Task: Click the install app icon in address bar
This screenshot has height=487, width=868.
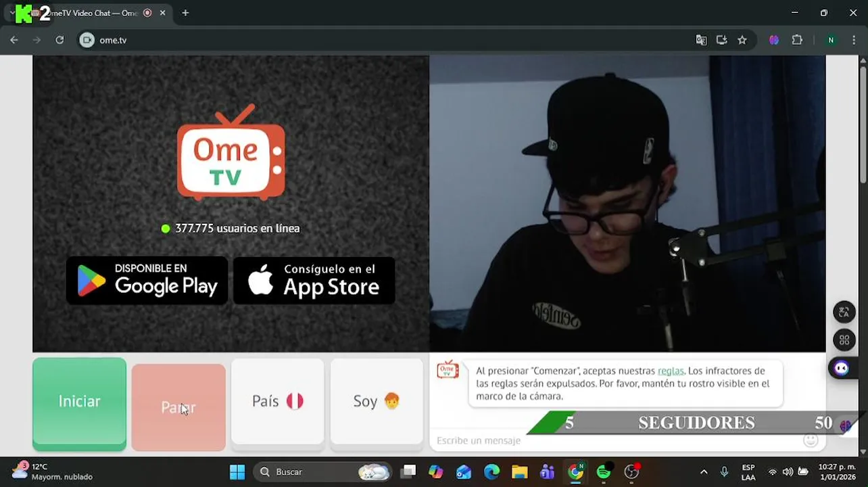Action: tap(721, 40)
